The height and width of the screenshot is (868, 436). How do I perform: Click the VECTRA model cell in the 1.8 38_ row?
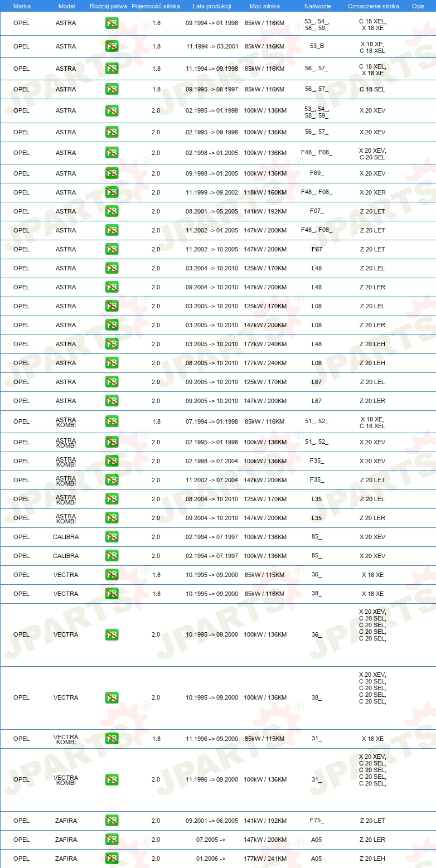[x=66, y=594]
